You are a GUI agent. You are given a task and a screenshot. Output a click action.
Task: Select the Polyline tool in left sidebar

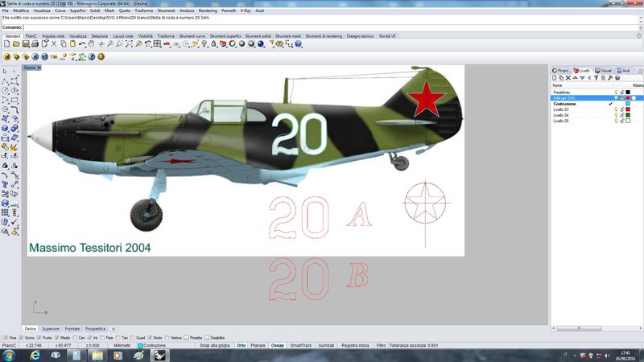(6, 81)
